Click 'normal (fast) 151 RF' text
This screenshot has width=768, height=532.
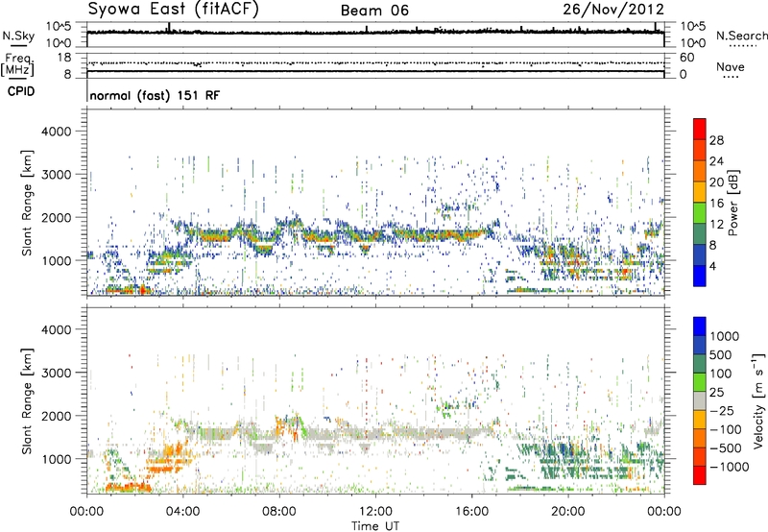tap(155, 95)
